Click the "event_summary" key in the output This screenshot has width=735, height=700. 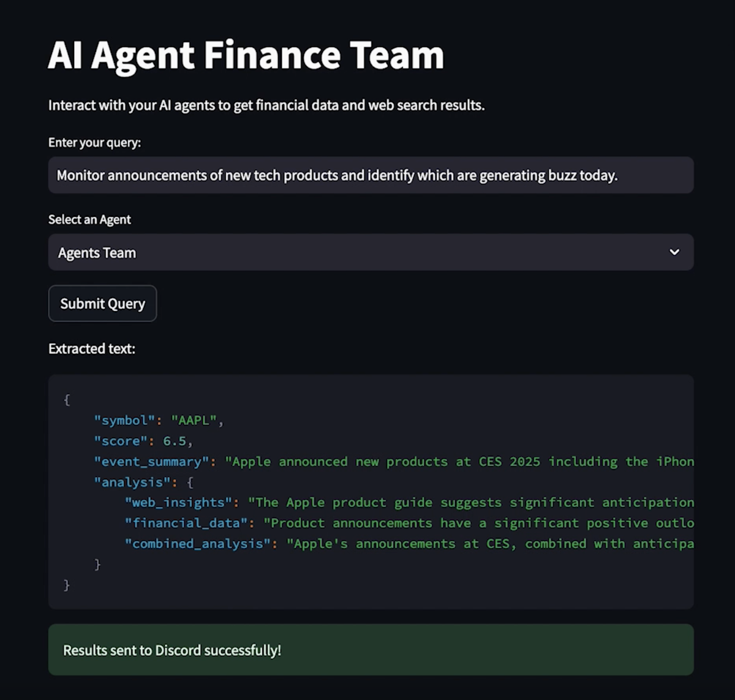point(151,462)
